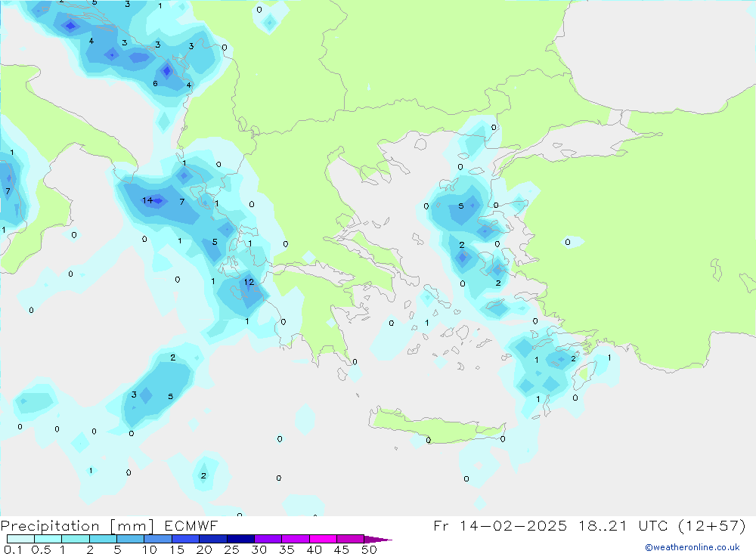Pick the magenta 40–45 legend swatch
Screen dimensions: 756x554
coord(323,539)
